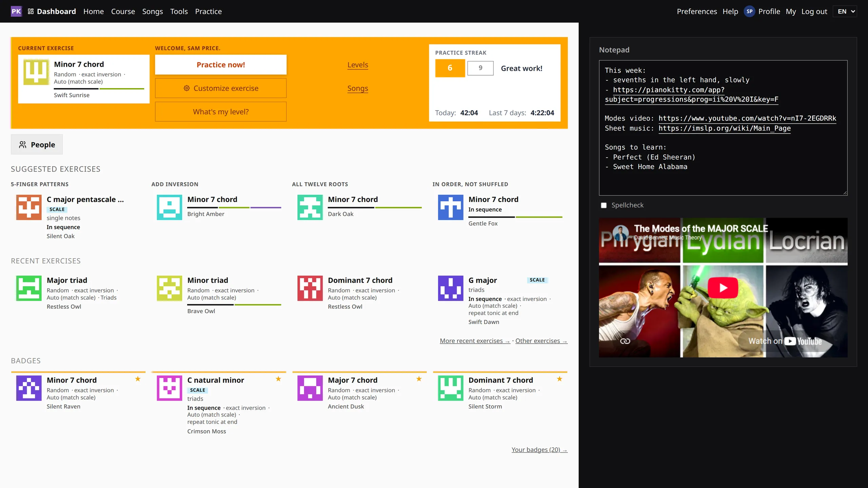
Task: Click the orange streak day 6 box
Action: point(450,68)
